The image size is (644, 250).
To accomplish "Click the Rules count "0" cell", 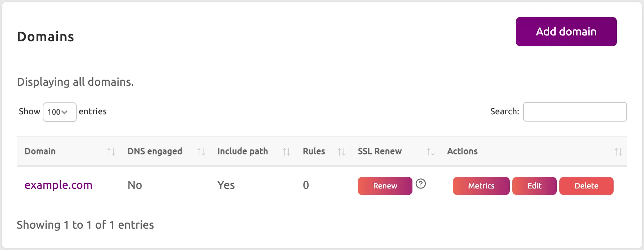I will (306, 185).
